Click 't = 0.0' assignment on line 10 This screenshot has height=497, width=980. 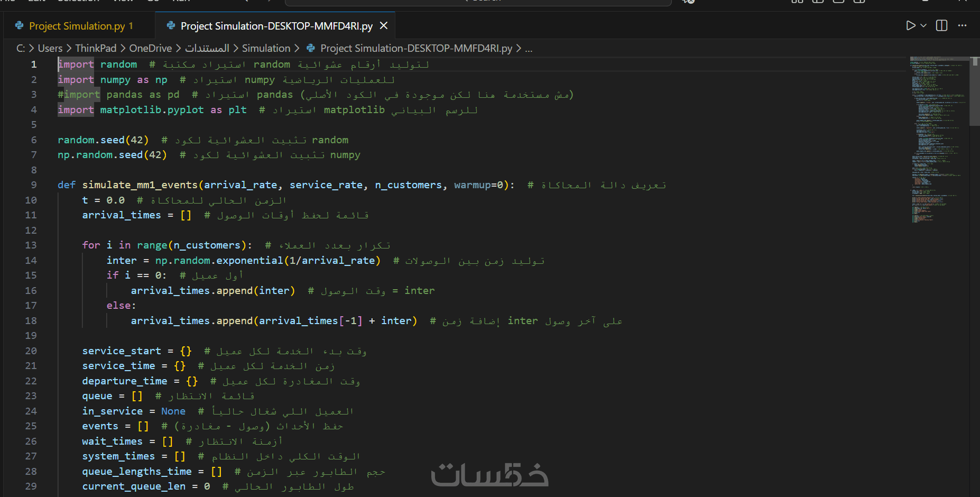click(x=104, y=200)
